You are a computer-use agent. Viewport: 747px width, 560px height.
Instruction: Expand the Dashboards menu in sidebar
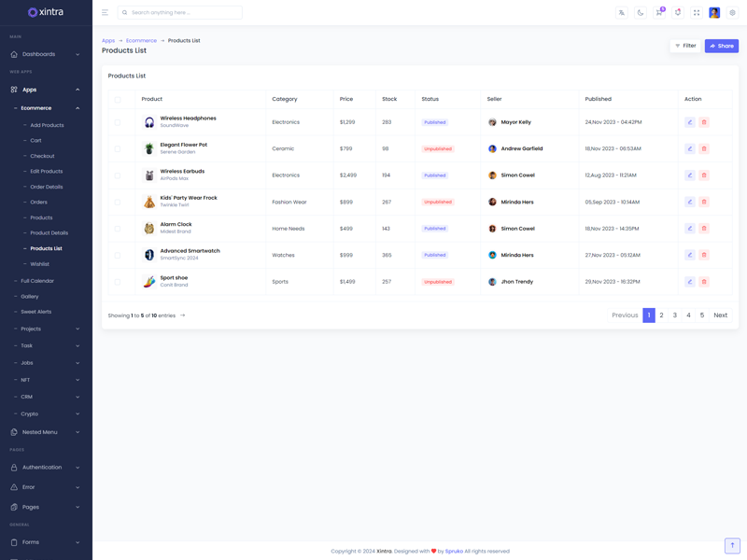point(46,54)
